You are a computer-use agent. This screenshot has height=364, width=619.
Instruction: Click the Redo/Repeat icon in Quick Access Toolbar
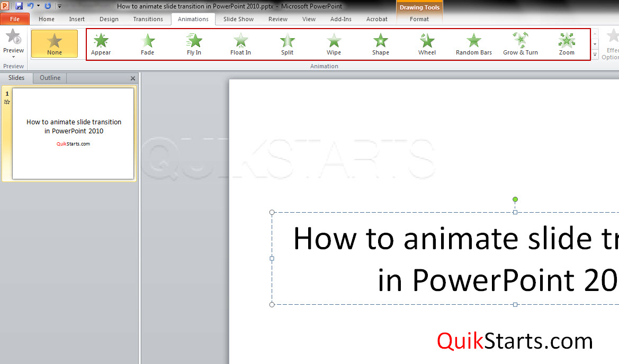point(48,6)
